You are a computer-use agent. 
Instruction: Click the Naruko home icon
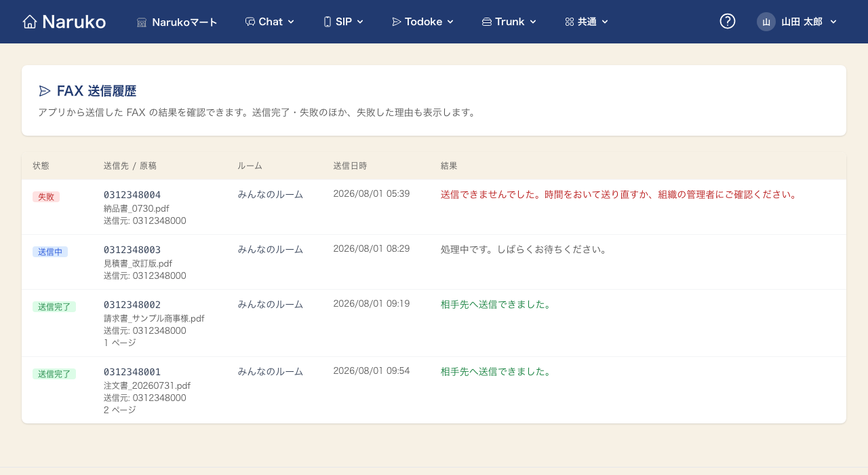[x=30, y=22]
